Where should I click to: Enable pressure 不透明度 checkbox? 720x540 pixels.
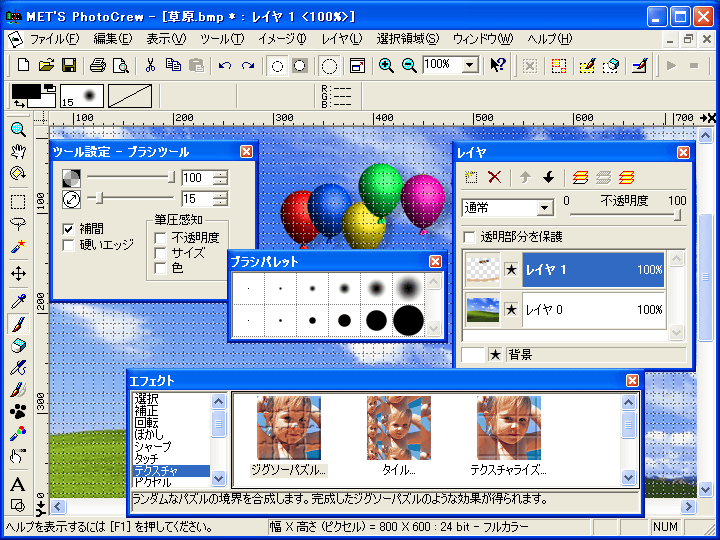pyautogui.click(x=160, y=238)
